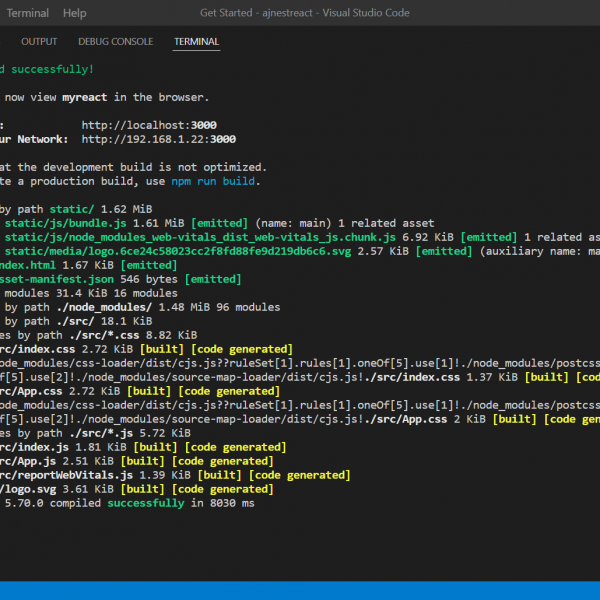The height and width of the screenshot is (600, 600).
Task: Open the Help menu
Action: (x=74, y=13)
